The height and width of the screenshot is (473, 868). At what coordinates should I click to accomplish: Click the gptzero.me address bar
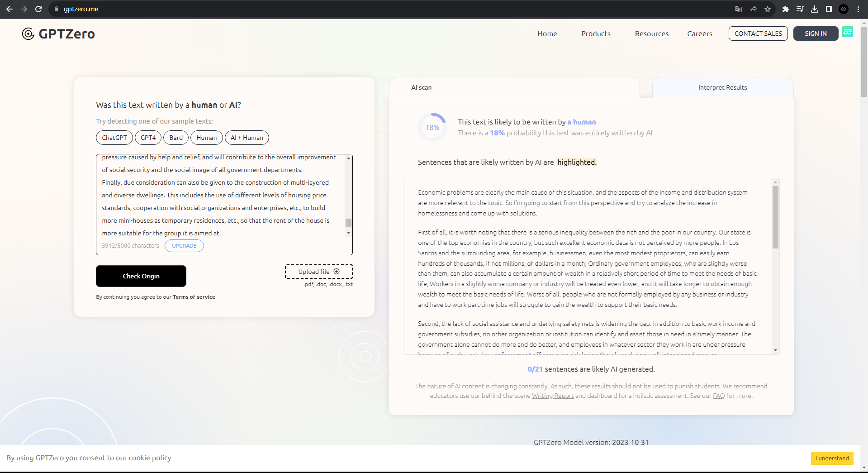point(389,9)
